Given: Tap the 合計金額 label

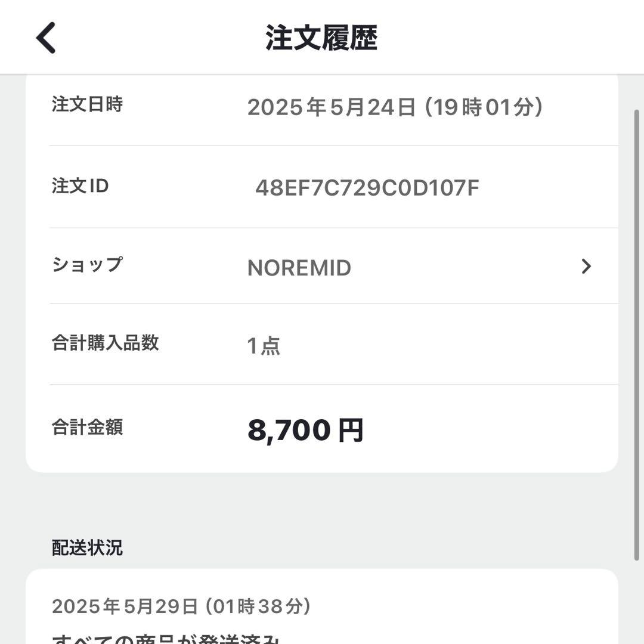Looking at the screenshot, I should tap(88, 427).
